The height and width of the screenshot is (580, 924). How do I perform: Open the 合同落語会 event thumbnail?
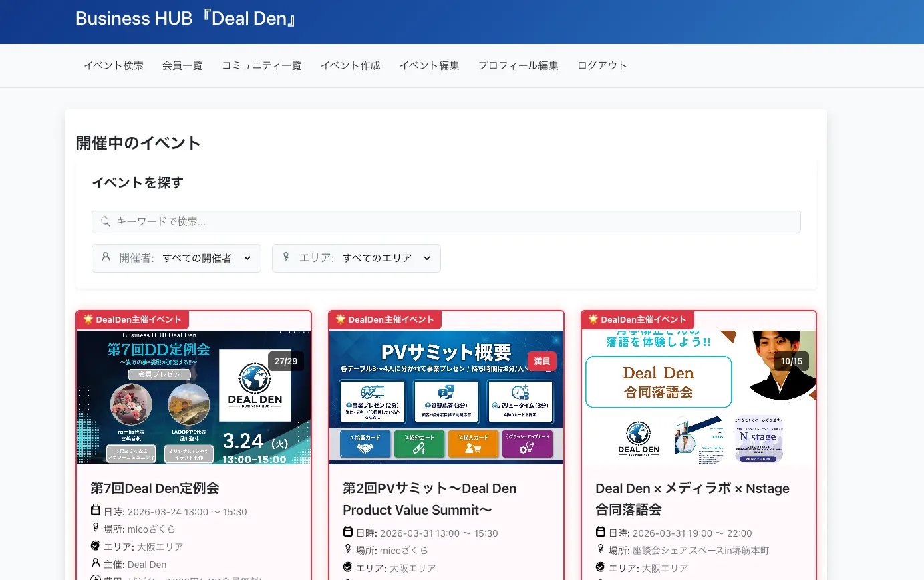point(699,398)
